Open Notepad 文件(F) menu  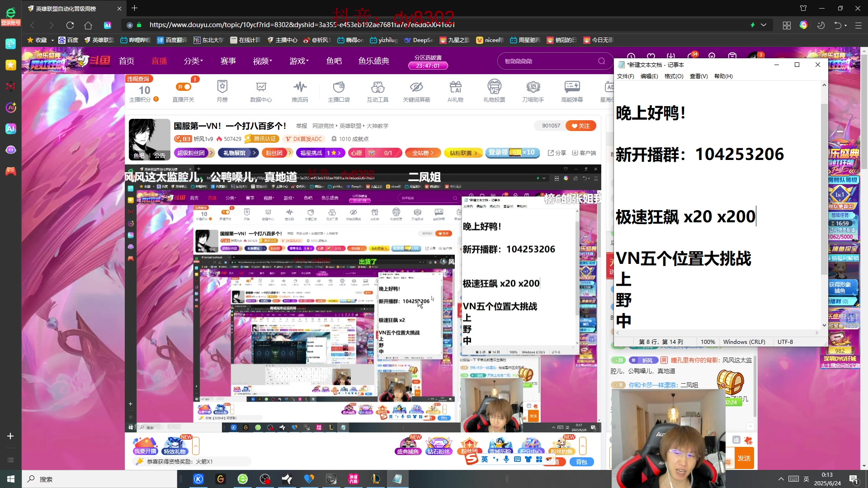[x=626, y=76]
